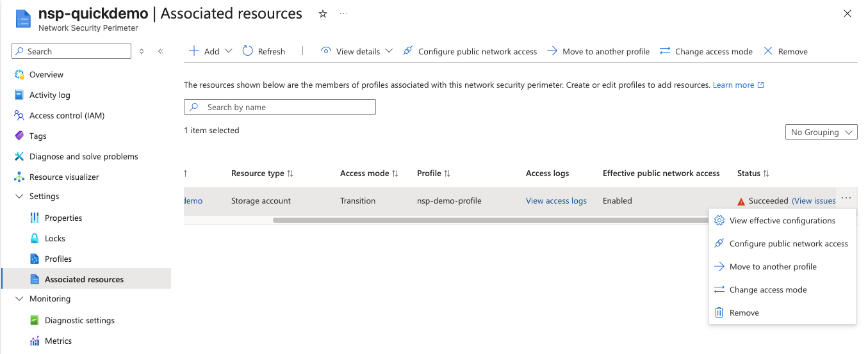Sort by the Resource type column
The width and height of the screenshot is (868, 354).
pos(263,173)
